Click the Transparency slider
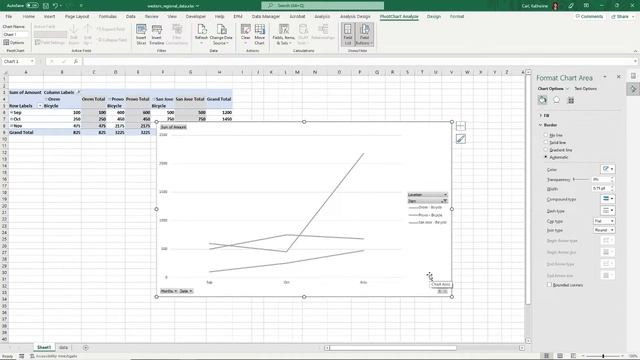Screen dimensions: 640x360 pyautogui.click(x=581, y=179)
